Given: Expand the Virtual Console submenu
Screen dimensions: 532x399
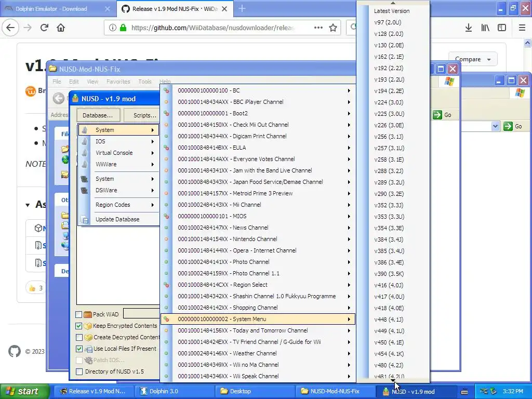Looking at the screenshot, I should 118,153.
